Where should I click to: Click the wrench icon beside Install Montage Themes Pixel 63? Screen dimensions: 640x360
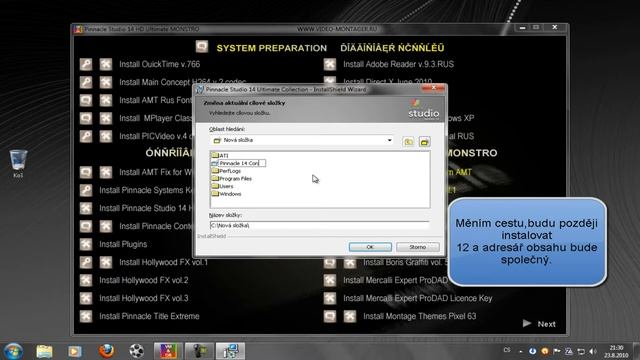pos(350,316)
